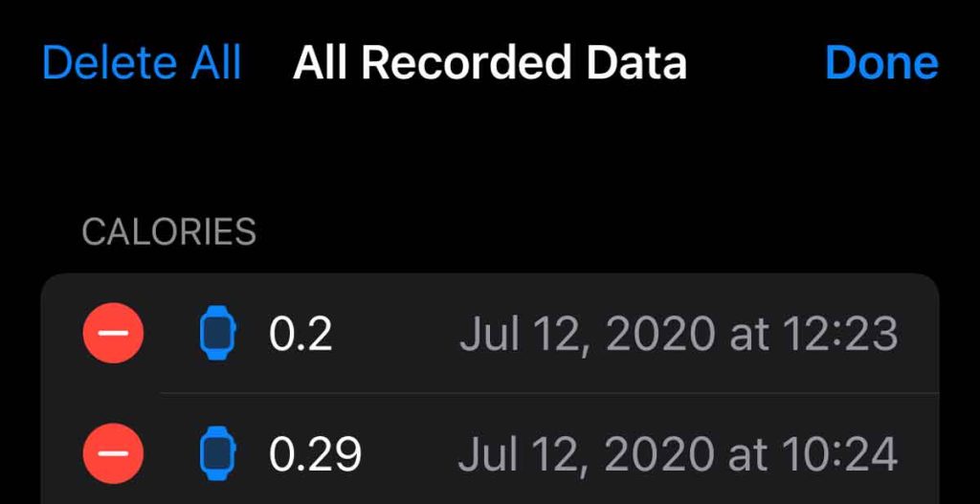Tap the word "All" in Delete All

pos(215,63)
